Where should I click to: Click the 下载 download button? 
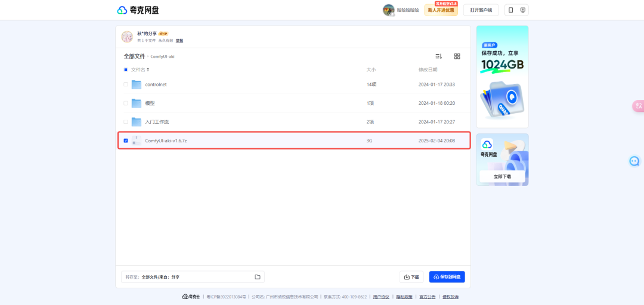click(411, 277)
